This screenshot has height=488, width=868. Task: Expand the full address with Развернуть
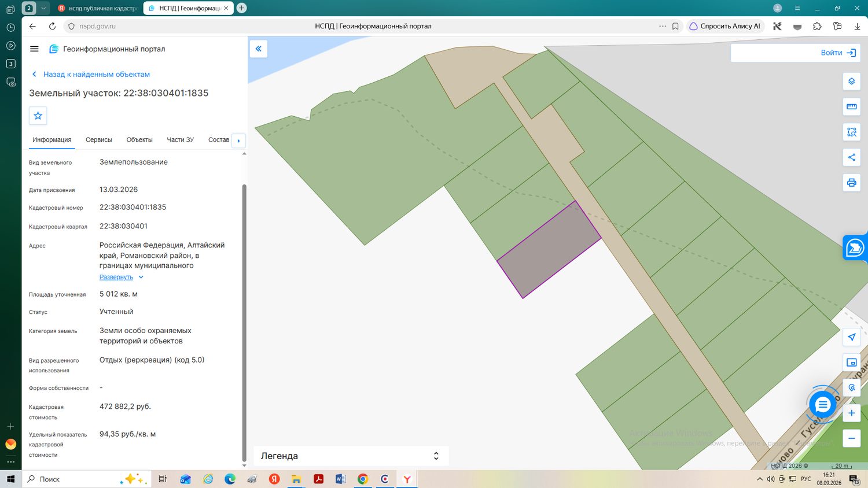(122, 277)
